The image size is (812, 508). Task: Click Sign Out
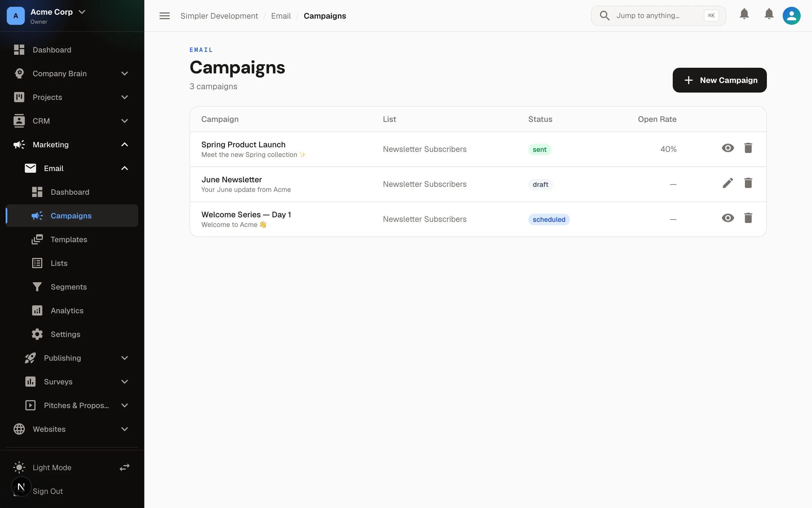coord(48,491)
